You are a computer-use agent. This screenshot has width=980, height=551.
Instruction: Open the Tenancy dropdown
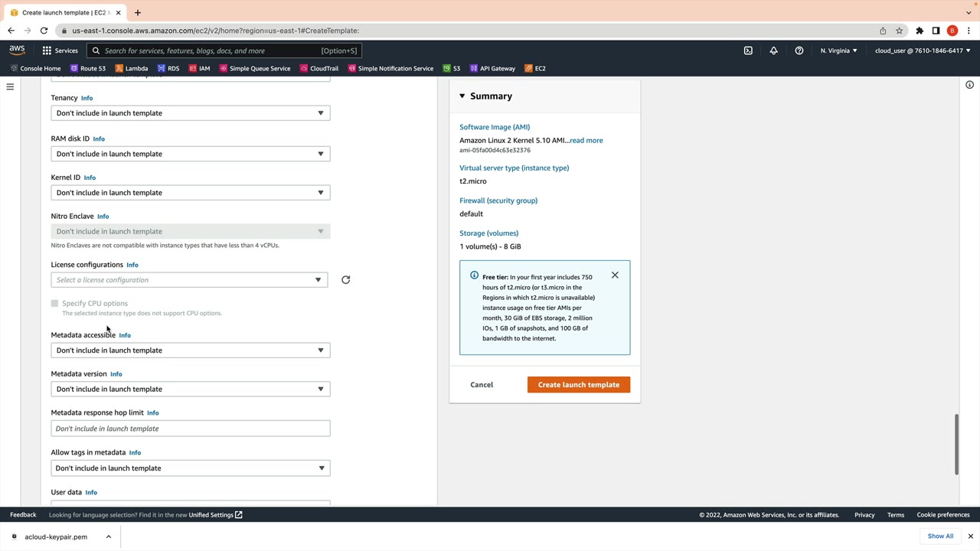point(191,113)
